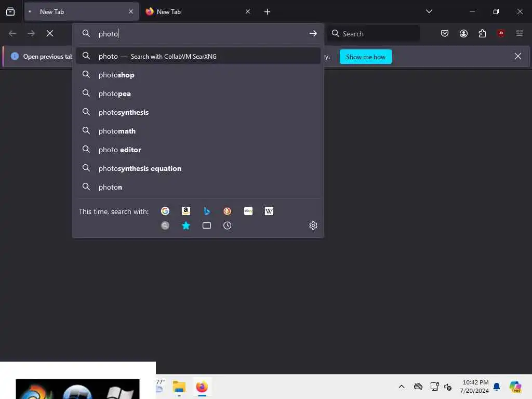Click the Show me how button
This screenshot has width=532, height=399.
click(x=365, y=57)
